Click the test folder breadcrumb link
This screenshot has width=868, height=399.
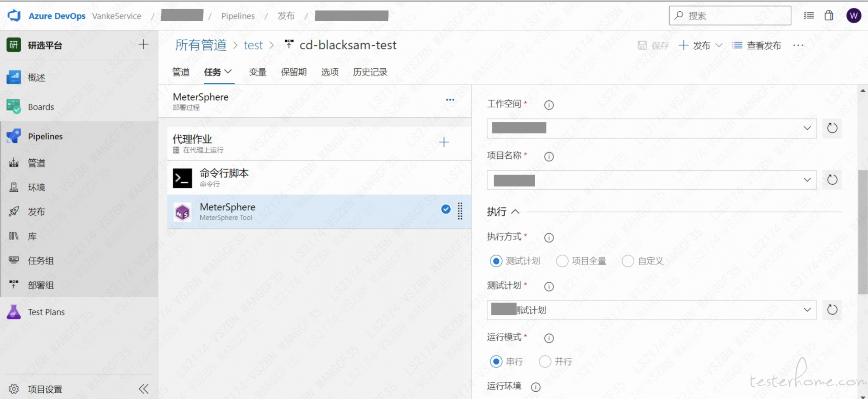pos(253,45)
